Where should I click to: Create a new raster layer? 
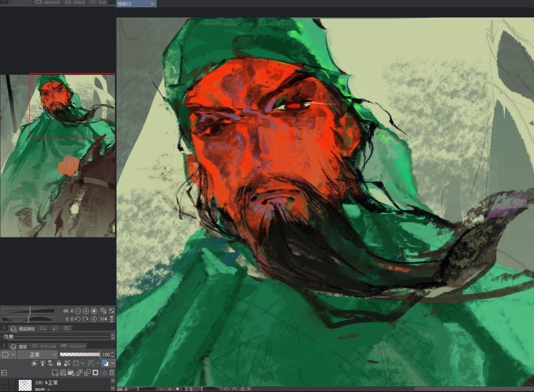coord(55,373)
